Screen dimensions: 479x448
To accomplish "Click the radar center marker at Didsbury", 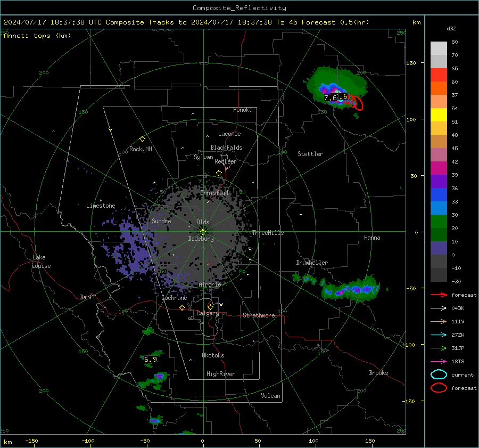I will pyautogui.click(x=203, y=232).
